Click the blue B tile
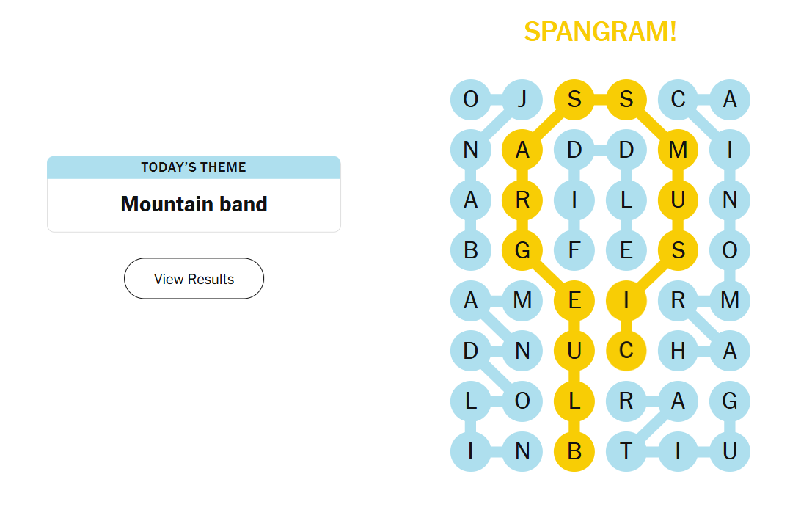 pyautogui.click(x=471, y=250)
